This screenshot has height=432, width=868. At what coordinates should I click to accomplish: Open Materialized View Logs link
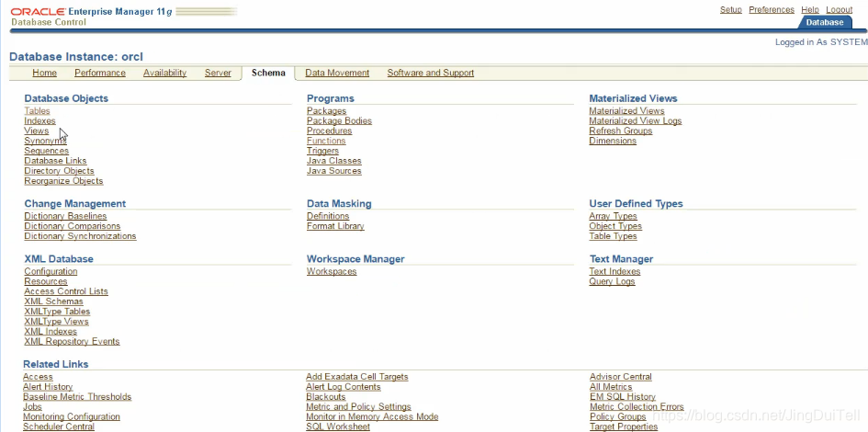pos(636,120)
